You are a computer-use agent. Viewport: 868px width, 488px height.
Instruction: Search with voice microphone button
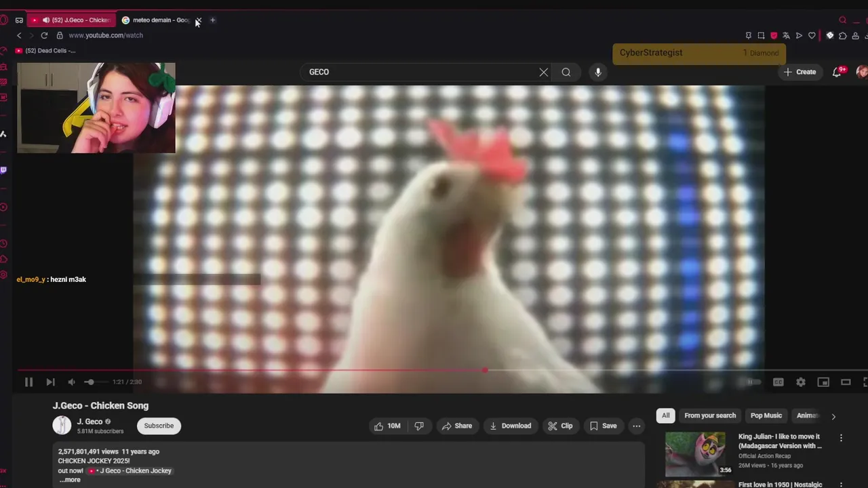point(597,72)
